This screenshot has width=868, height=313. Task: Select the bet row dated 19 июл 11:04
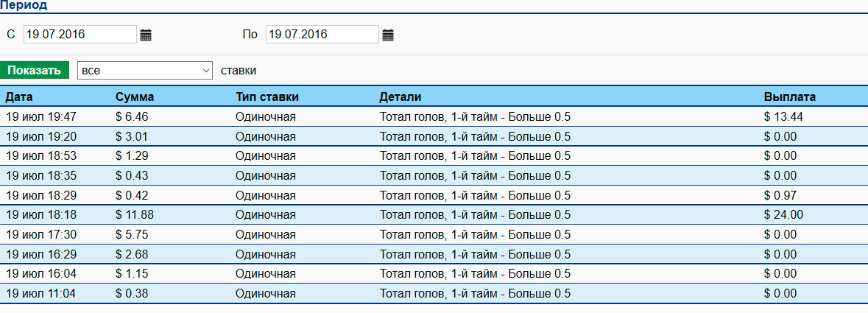pyautogui.click(x=41, y=294)
